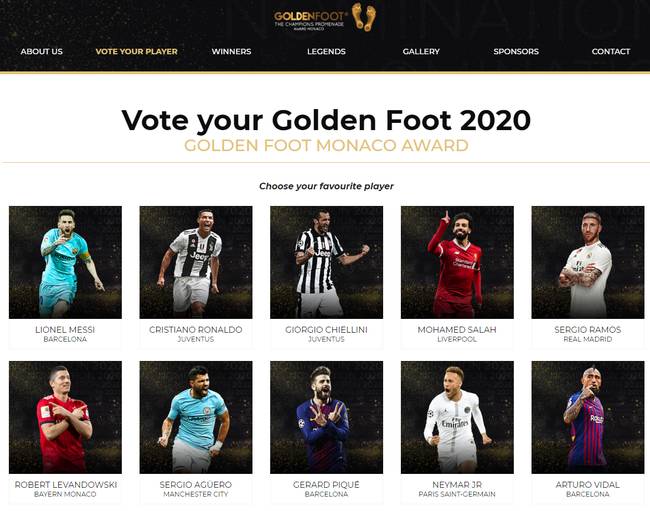This screenshot has width=650, height=511.
Task: Click the Mohamed Salah name link
Action: (457, 329)
